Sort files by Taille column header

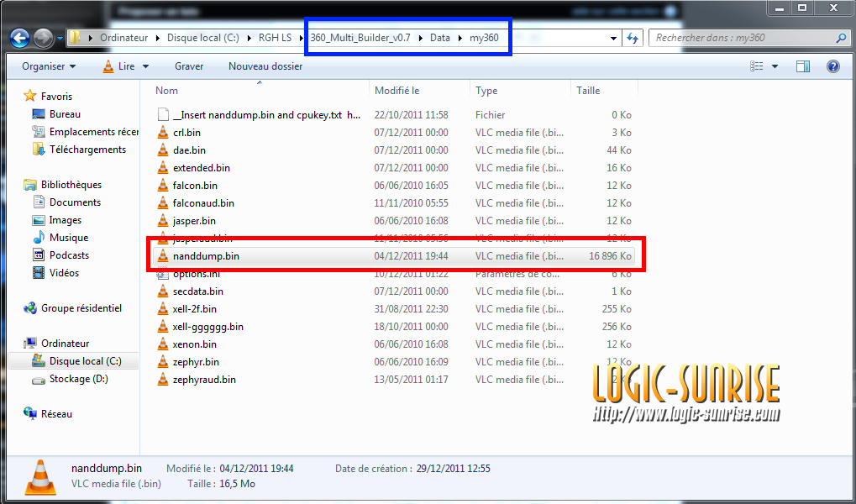[x=588, y=91]
